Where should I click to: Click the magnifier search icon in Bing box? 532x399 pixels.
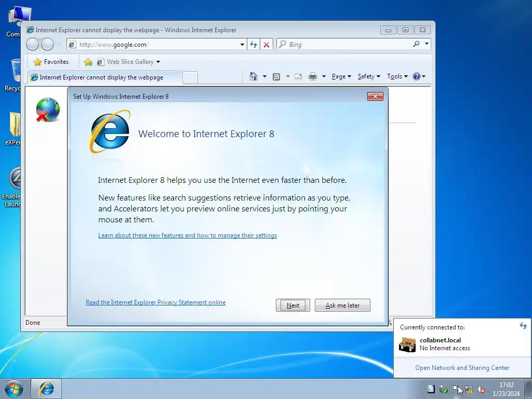click(x=416, y=44)
